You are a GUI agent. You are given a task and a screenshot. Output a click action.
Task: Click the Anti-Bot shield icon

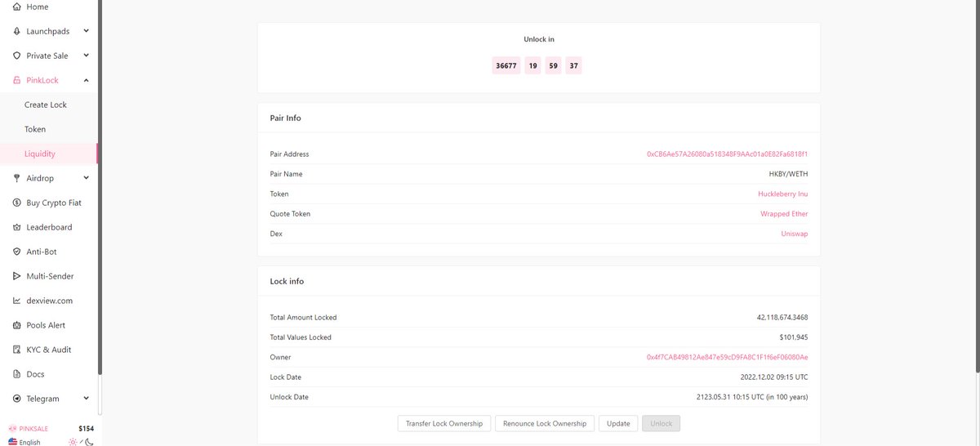pos(17,252)
